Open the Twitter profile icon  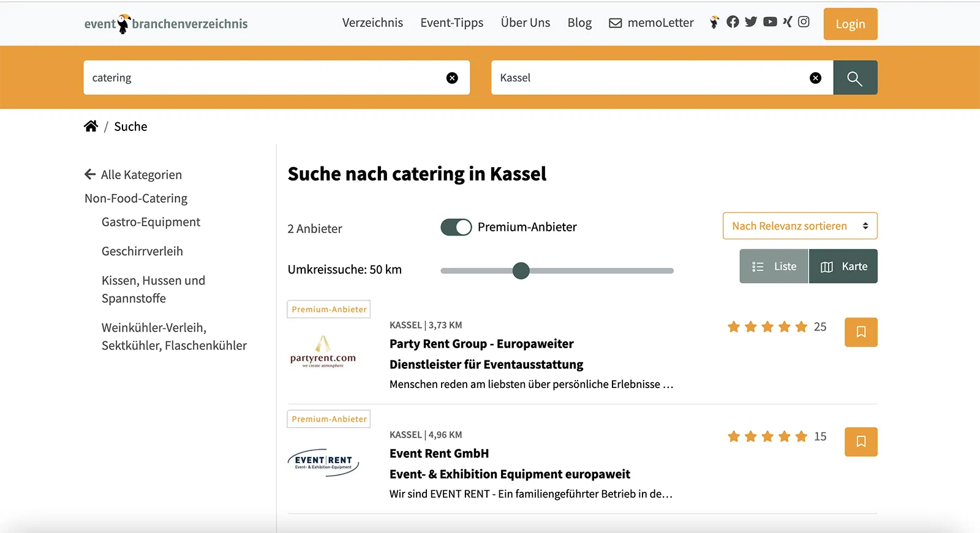point(751,22)
